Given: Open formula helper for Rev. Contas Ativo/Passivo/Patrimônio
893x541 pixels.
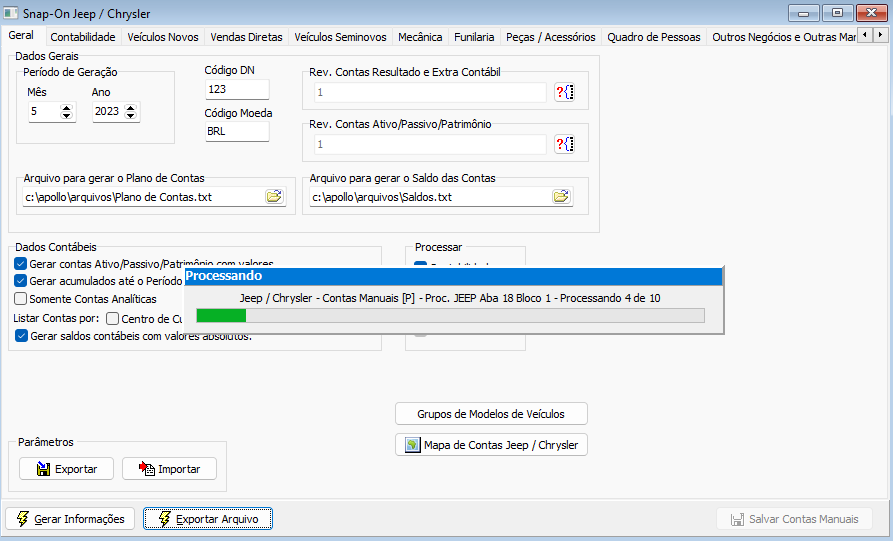Looking at the screenshot, I should tap(564, 144).
